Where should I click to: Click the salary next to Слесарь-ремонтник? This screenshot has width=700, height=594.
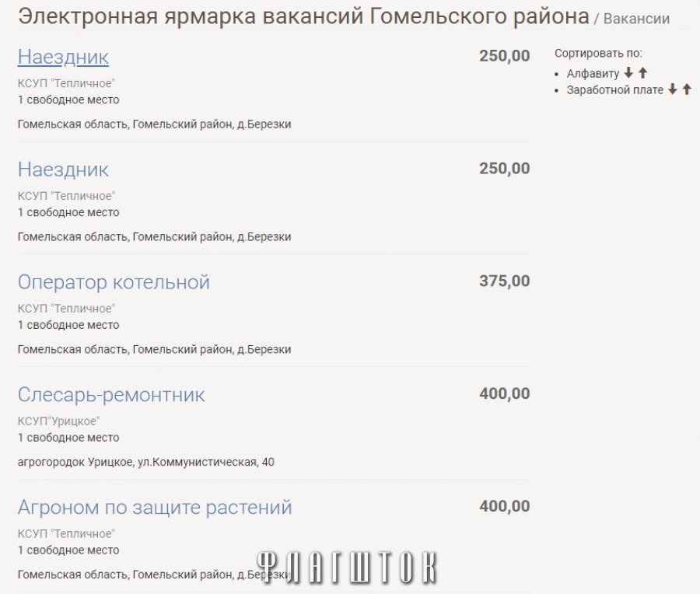504,393
